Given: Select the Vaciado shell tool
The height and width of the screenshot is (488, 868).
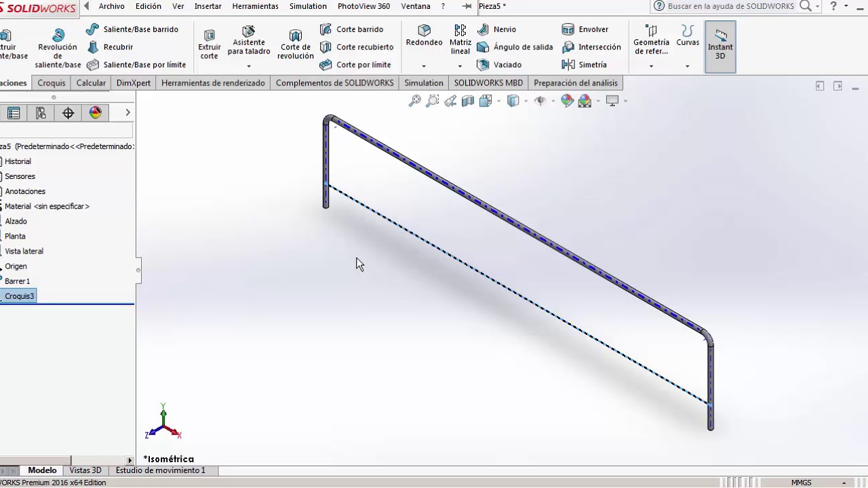Looking at the screenshot, I should click(499, 64).
